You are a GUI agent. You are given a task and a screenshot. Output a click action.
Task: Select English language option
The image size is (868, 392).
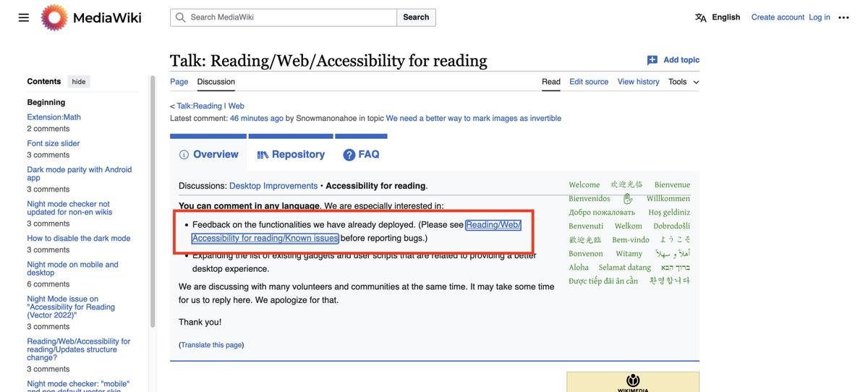(x=726, y=17)
